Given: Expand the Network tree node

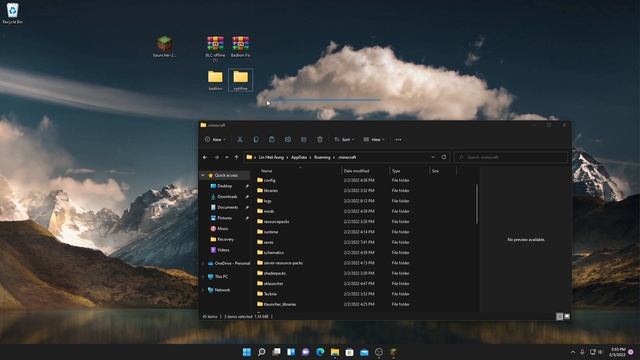Looking at the screenshot, I should click(203, 290).
